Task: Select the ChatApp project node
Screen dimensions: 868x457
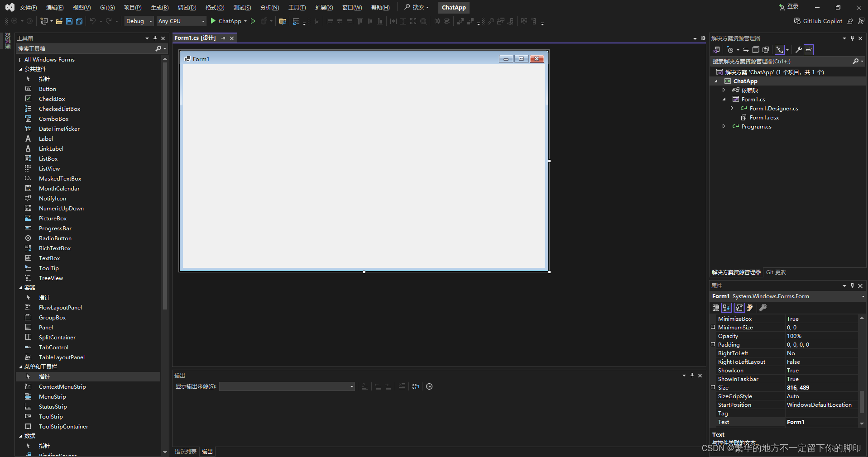Action: [745, 81]
